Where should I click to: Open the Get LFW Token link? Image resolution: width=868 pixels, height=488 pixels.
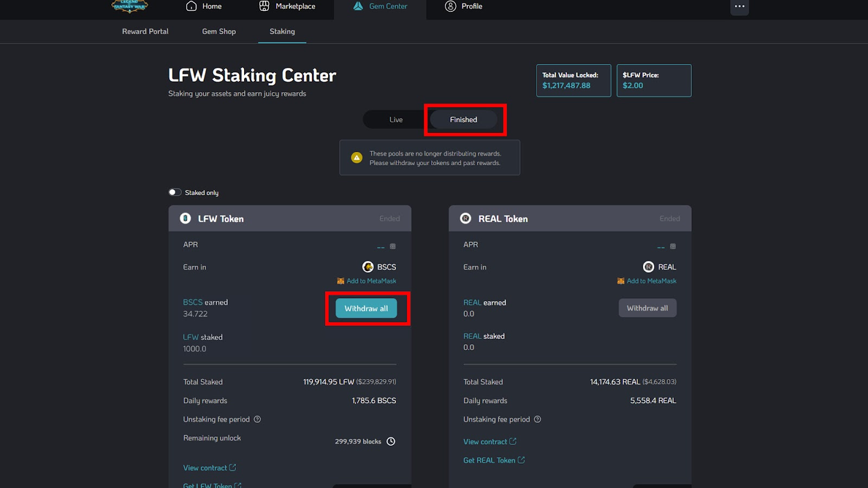pyautogui.click(x=213, y=485)
